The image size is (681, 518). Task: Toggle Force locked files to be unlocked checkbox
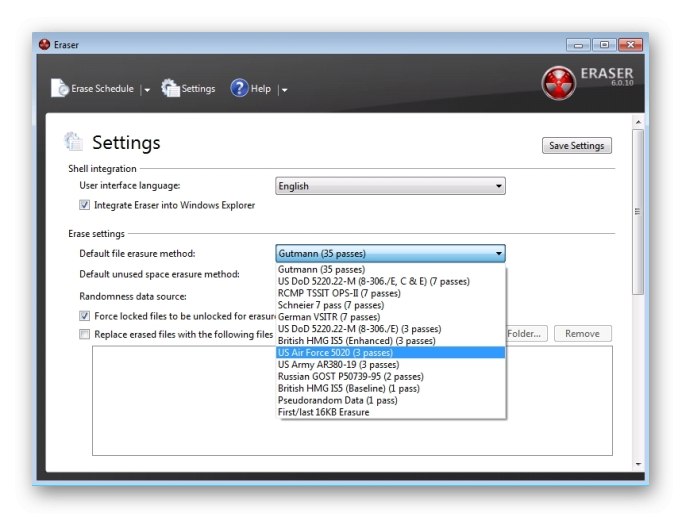[84, 316]
